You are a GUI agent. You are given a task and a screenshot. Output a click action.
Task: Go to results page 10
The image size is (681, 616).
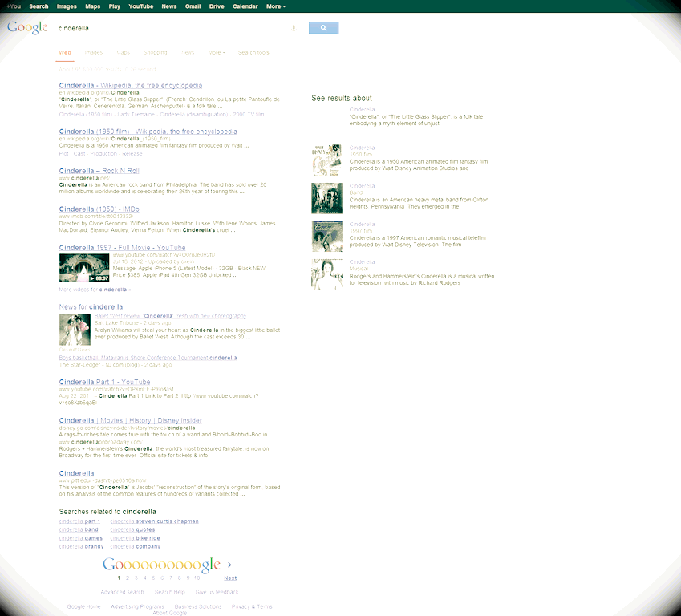tap(197, 578)
